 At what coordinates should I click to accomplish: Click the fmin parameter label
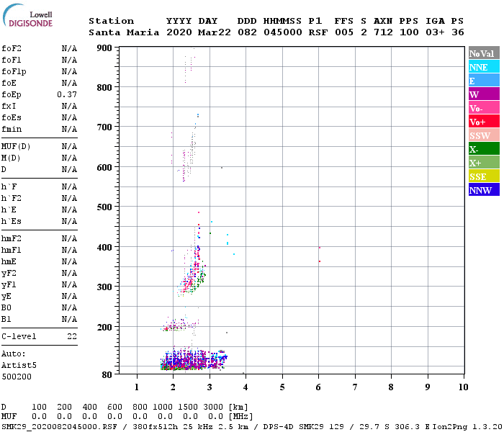(12, 129)
